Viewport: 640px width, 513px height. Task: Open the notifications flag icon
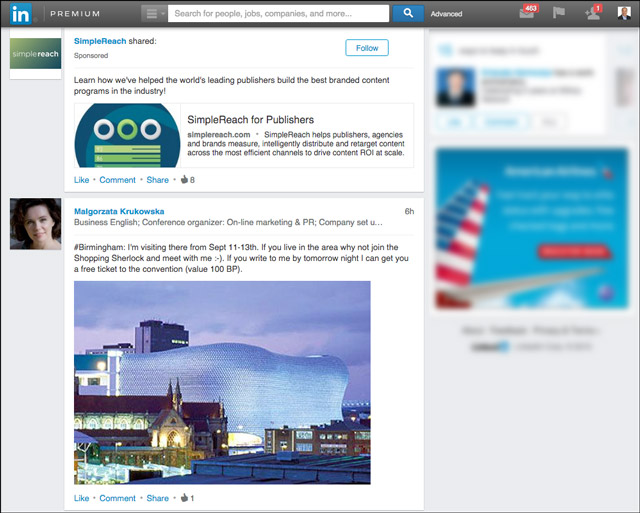(x=559, y=13)
